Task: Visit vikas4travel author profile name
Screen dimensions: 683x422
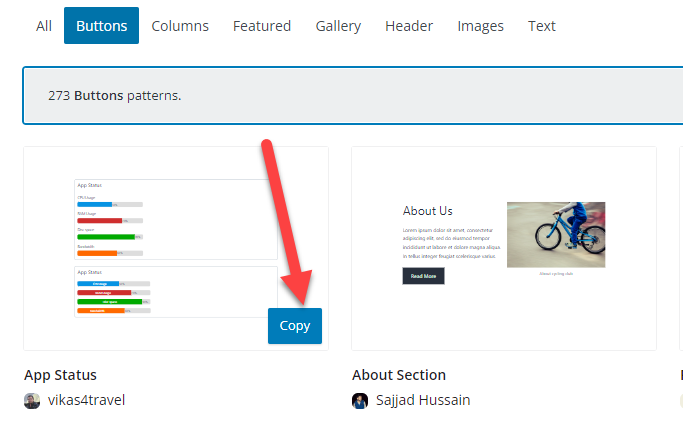Action: coord(87,401)
